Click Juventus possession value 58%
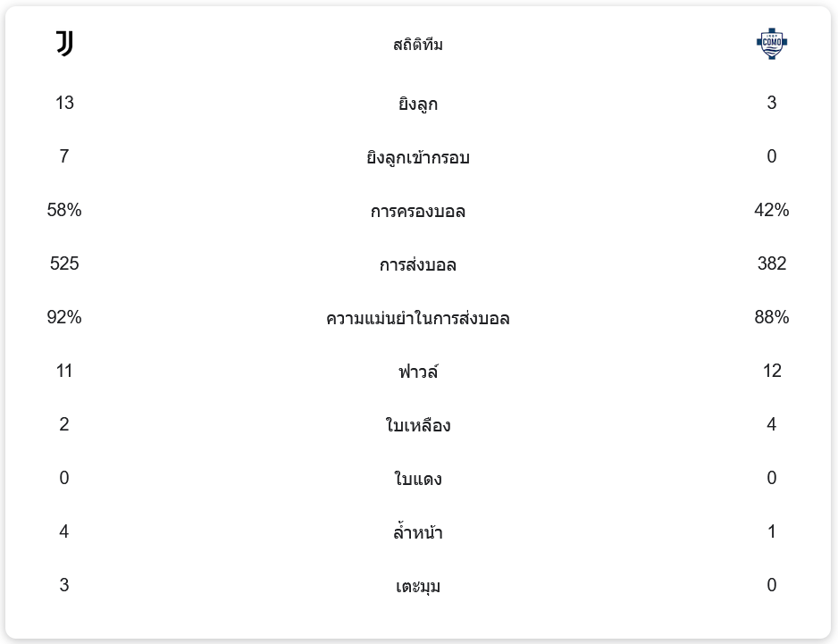 (x=64, y=210)
